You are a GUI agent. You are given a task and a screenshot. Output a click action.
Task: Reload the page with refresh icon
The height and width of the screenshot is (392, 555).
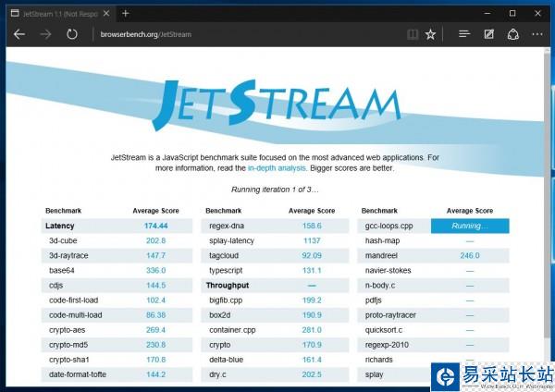(x=72, y=34)
